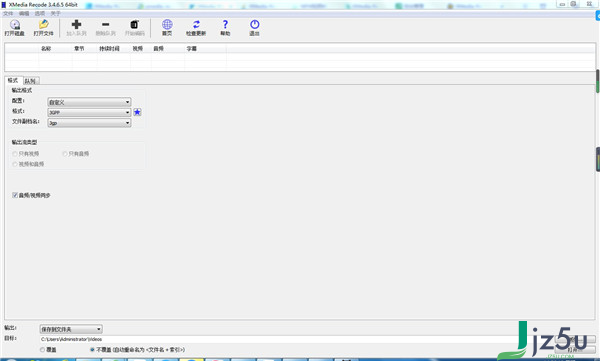Click the Exit power icon
The image size is (600, 361).
(x=254, y=25)
